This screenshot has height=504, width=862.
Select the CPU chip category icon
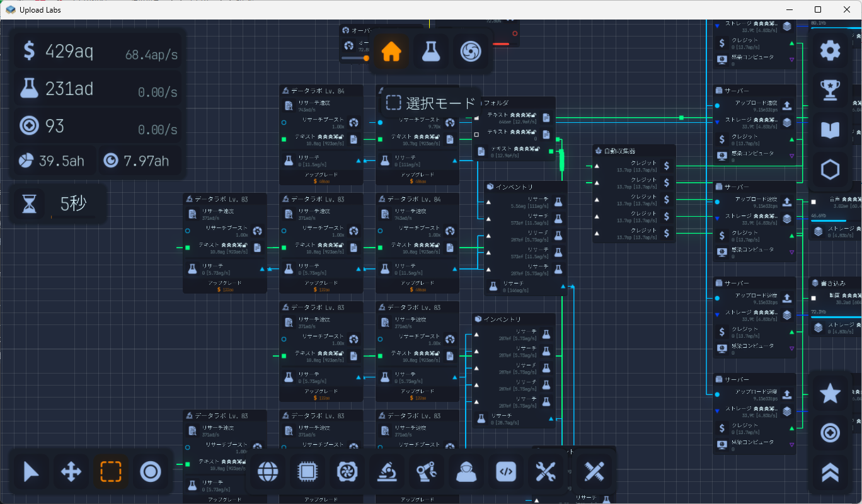(308, 472)
